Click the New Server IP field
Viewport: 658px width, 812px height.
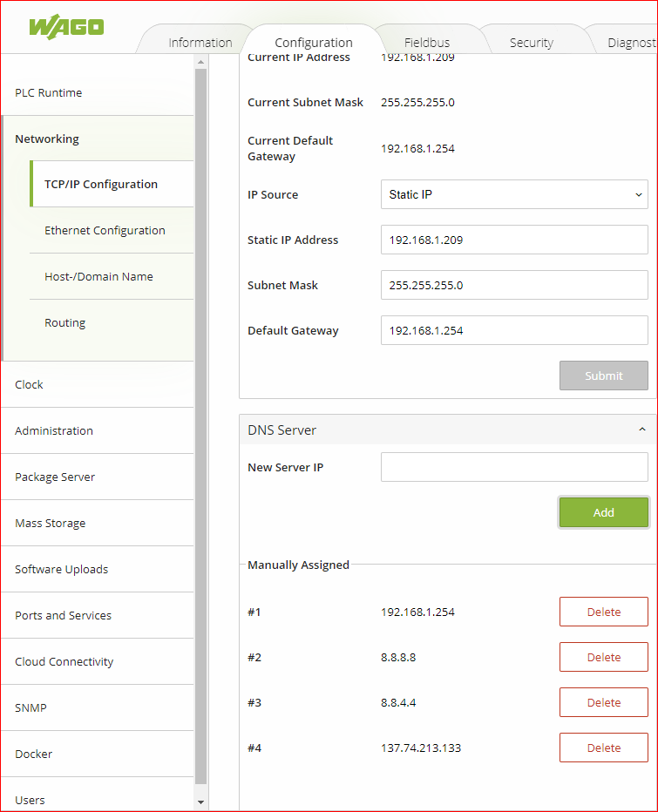514,467
